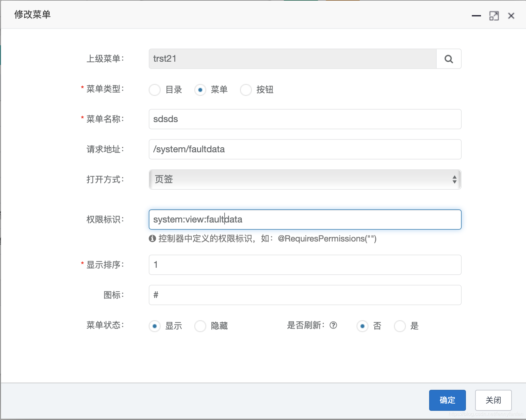Click the 图标 input field with #
The image size is (526, 420).
pyautogui.click(x=305, y=295)
